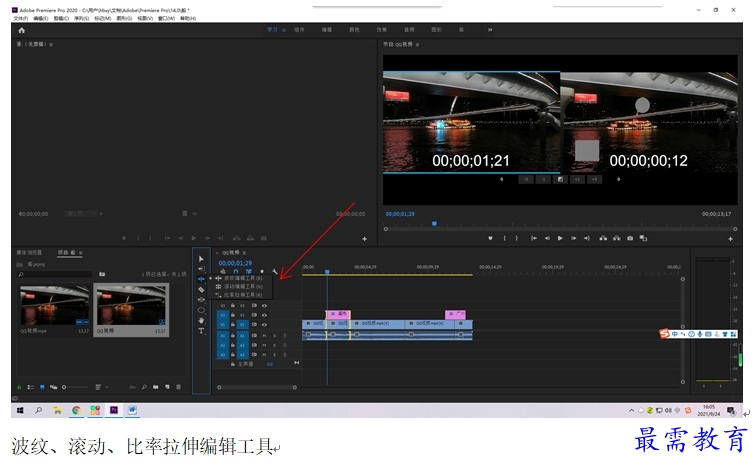Select the Type (T) tool
Image resolution: width=756 pixels, height=471 pixels.
[x=201, y=331]
